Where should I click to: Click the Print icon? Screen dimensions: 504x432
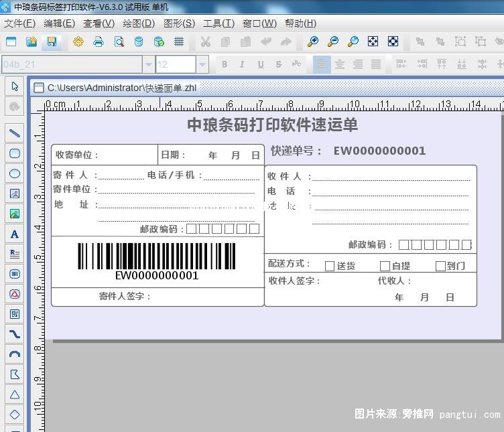[x=99, y=42]
